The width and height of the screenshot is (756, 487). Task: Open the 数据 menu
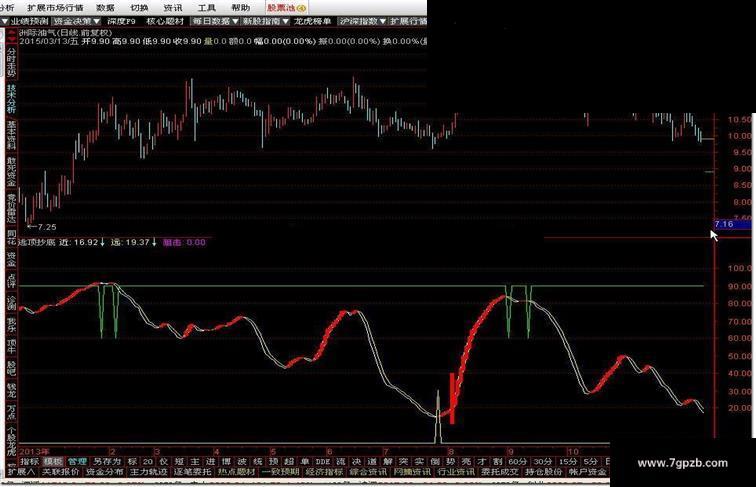point(105,8)
